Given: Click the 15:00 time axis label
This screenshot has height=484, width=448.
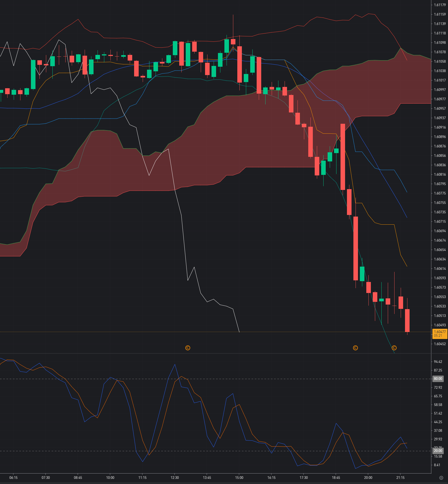Looking at the screenshot, I should pyautogui.click(x=239, y=478).
